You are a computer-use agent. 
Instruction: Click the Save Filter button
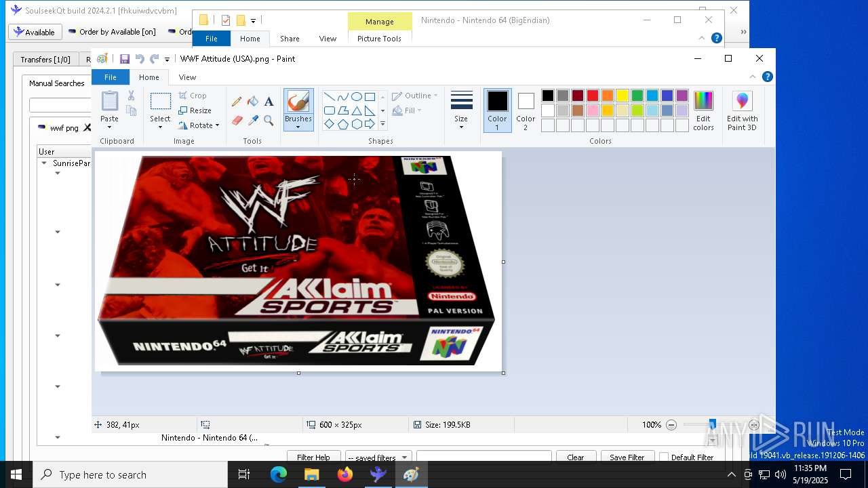[627, 457]
